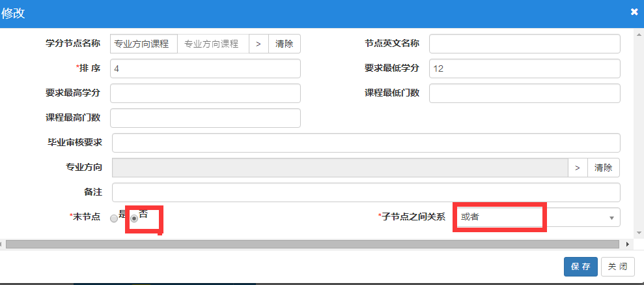Click dropdown arrow of 子节点之间关系
The width and height of the screenshot is (644, 285).
point(611,218)
